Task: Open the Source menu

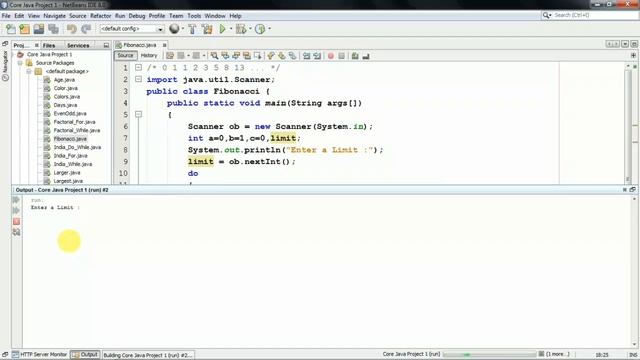Action: coord(78,16)
